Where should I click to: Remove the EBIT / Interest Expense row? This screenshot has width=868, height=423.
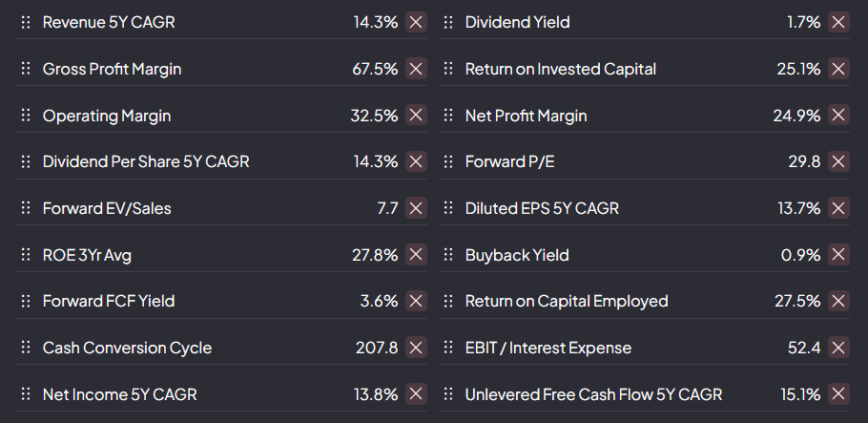pos(838,348)
